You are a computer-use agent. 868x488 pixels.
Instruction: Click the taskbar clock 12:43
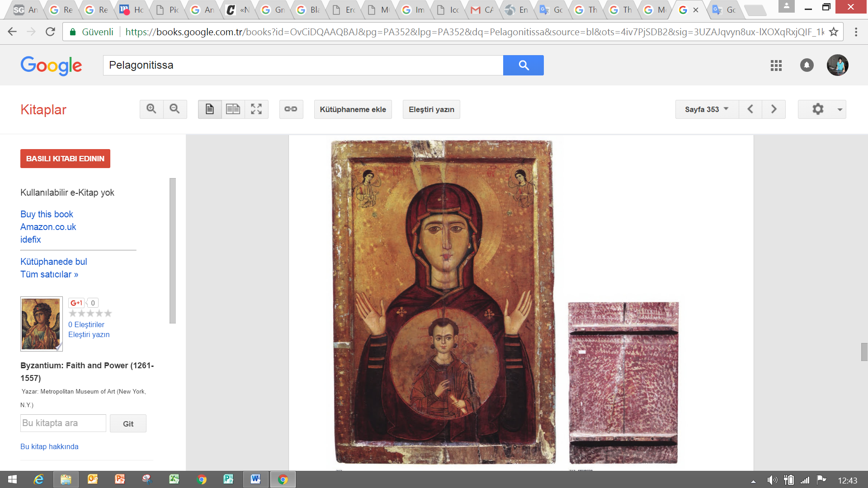coord(847,480)
